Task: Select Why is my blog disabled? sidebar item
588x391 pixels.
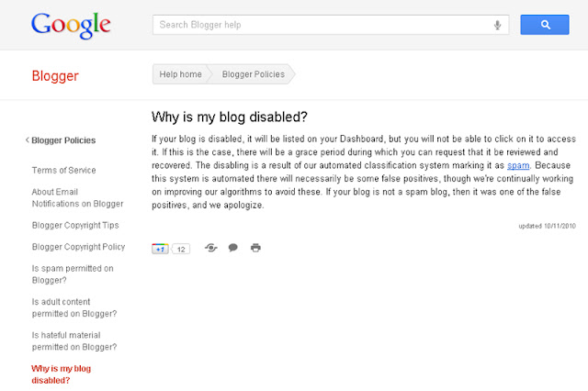Action: click(62, 374)
